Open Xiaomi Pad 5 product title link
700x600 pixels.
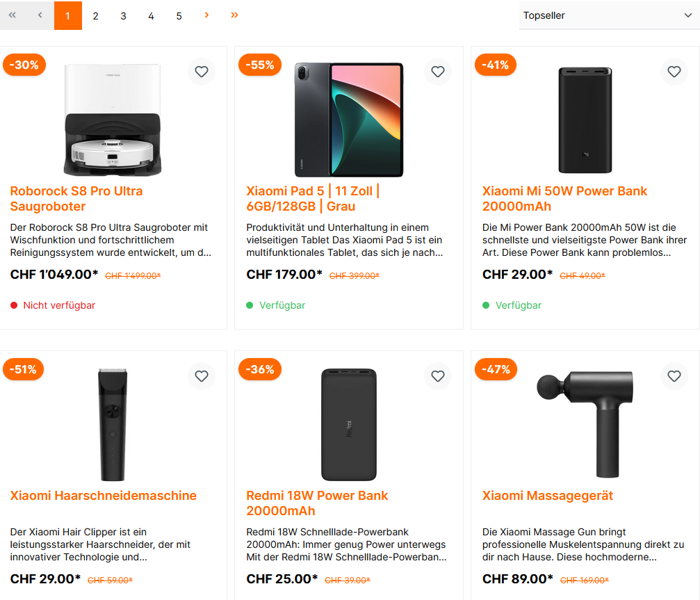(x=313, y=199)
